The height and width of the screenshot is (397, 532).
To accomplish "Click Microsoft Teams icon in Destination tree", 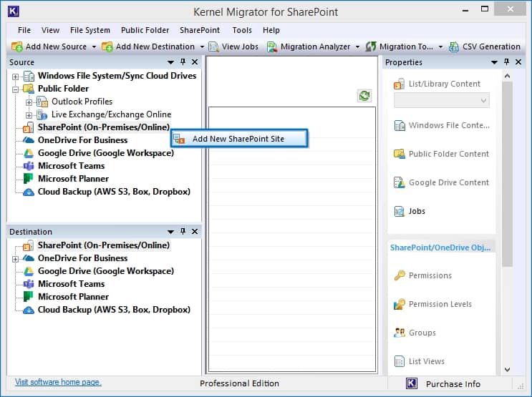I will click(29, 284).
